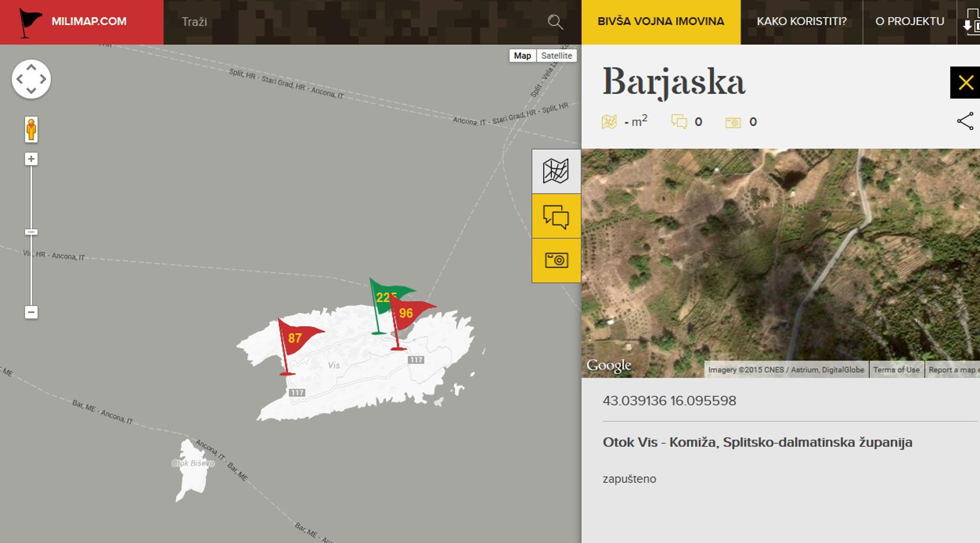Viewport: 980px width, 543px height.
Task: Open O PROJEKTU menu item
Action: pos(909,22)
